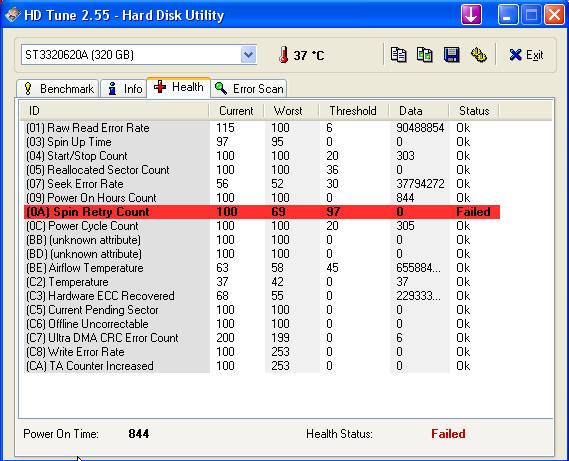Click the Exit button
Viewport: 569px width, 461px height.
(526, 55)
